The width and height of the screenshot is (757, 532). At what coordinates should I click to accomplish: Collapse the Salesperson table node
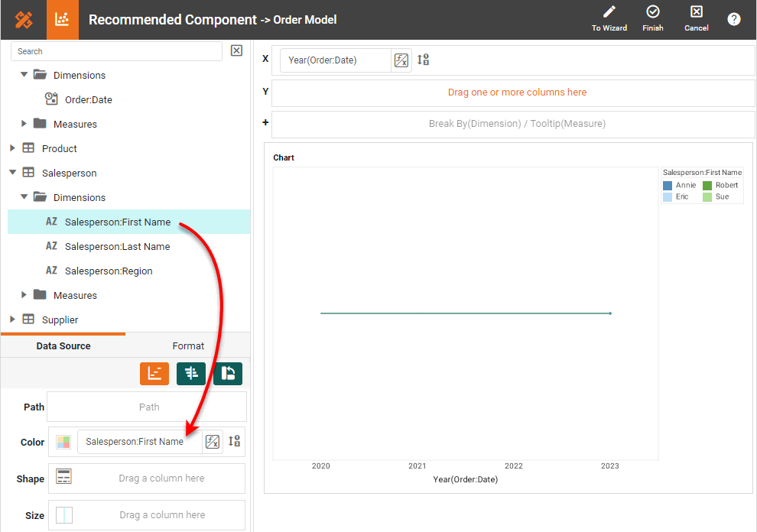click(x=12, y=173)
